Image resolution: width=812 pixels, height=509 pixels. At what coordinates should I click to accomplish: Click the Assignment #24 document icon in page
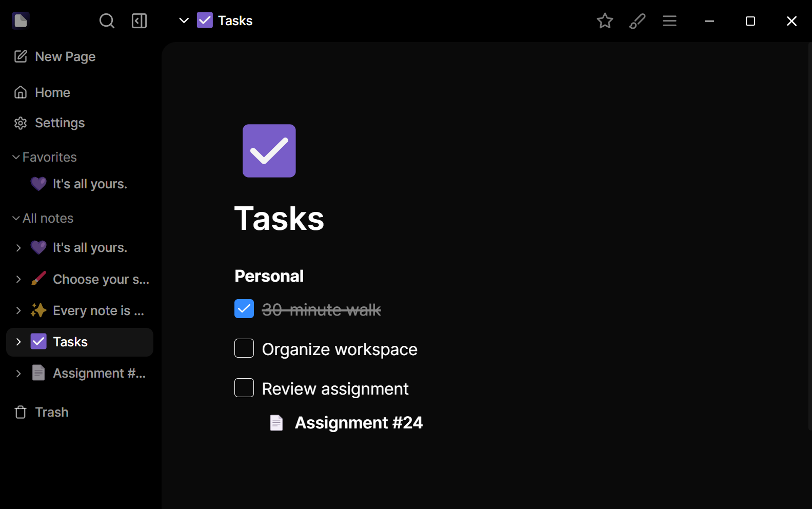pos(276,423)
